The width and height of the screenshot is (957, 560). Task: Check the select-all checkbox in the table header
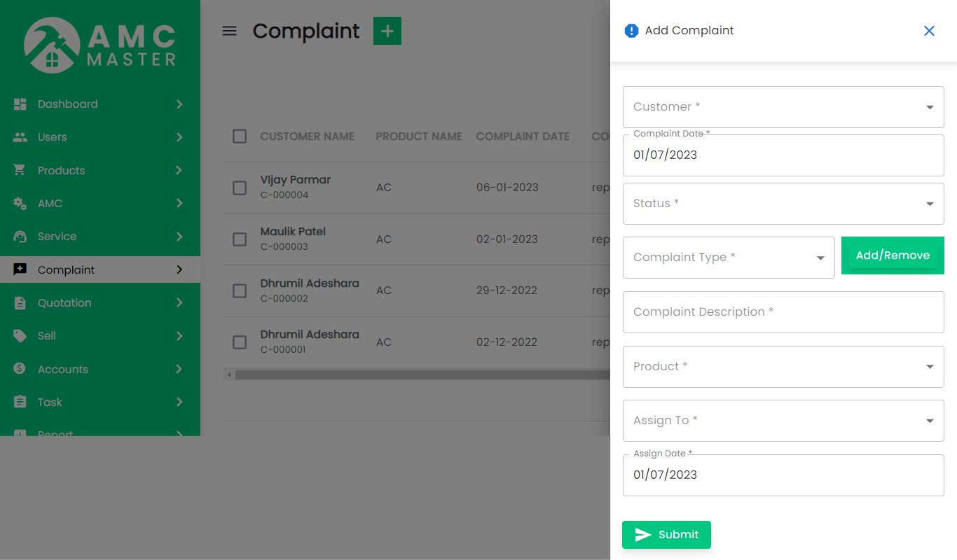pyautogui.click(x=239, y=136)
